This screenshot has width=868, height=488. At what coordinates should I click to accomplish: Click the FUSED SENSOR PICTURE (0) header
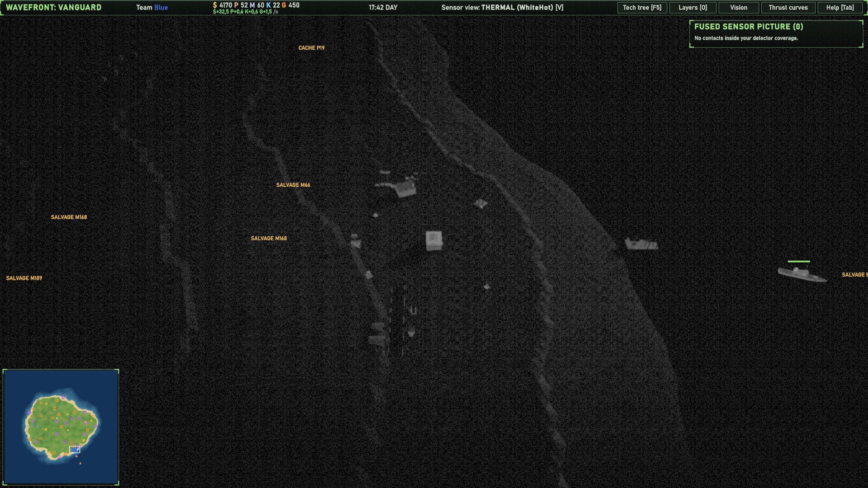pyautogui.click(x=749, y=27)
